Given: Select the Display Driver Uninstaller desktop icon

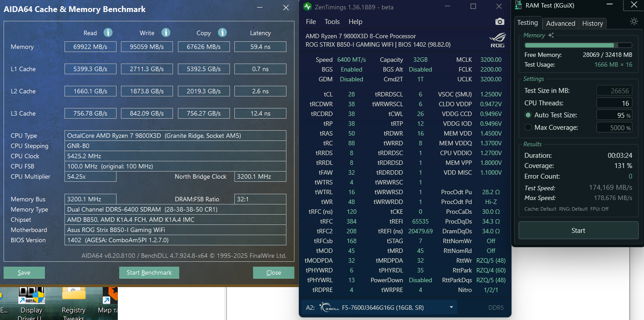Looking at the screenshot, I should [x=31, y=302].
